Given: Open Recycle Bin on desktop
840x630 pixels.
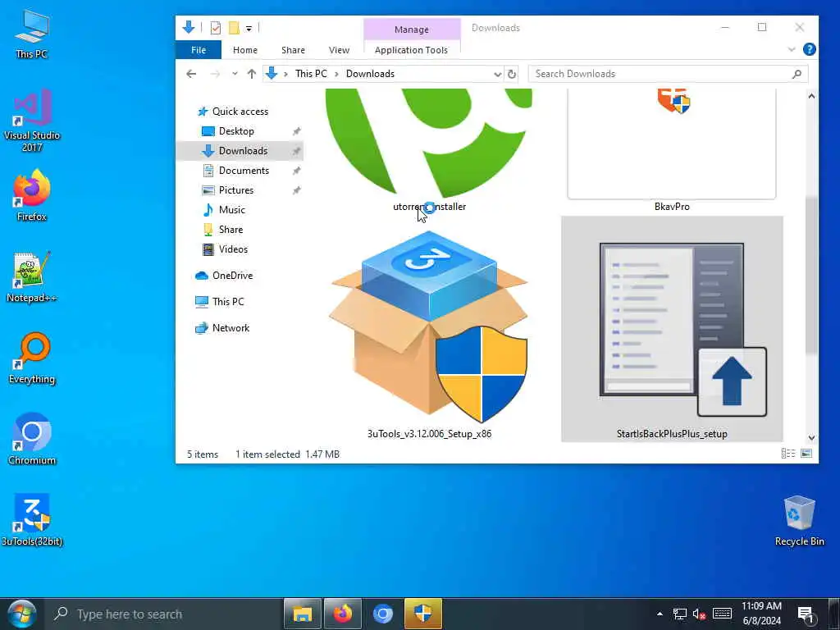Looking at the screenshot, I should pos(799,521).
